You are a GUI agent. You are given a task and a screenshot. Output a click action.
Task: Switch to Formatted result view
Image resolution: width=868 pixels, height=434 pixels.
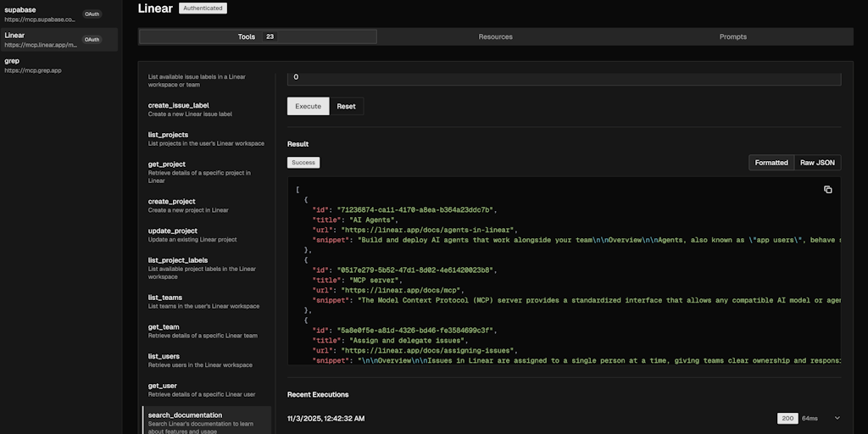771,163
